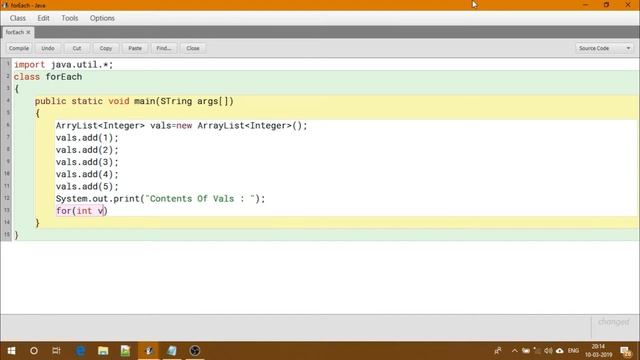640x360 pixels.
Task: Click the 'vals.add(4);' line
Action: coord(87,174)
